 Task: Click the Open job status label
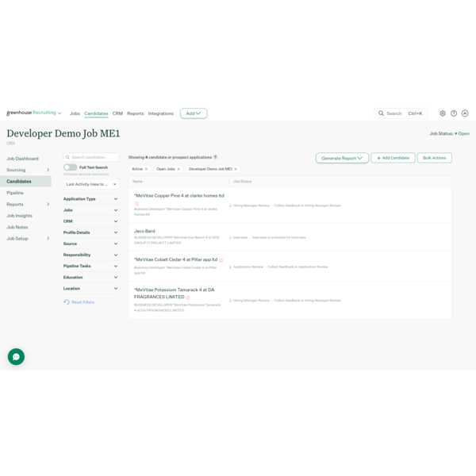(x=463, y=133)
